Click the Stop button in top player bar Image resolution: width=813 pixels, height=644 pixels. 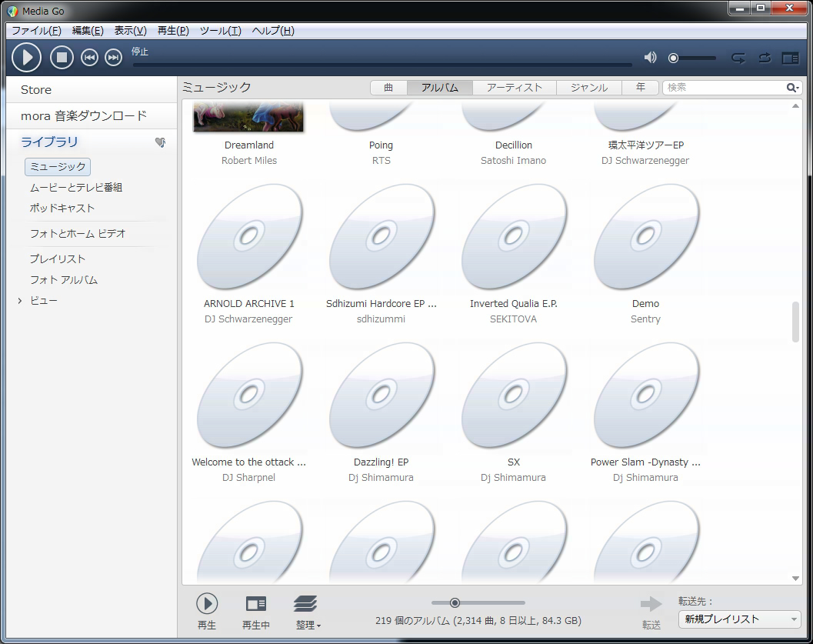point(62,58)
